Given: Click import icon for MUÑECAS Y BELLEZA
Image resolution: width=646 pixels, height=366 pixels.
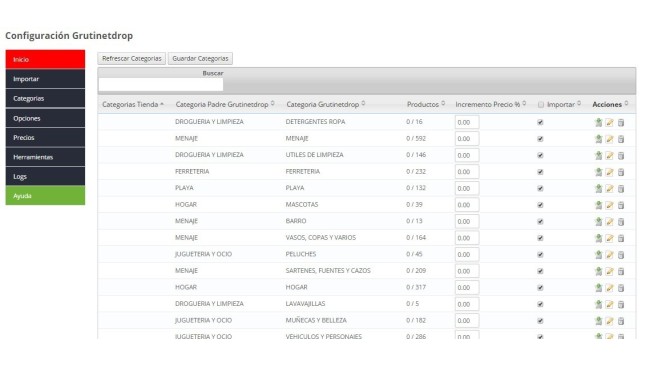Looking at the screenshot, I should tap(598, 320).
